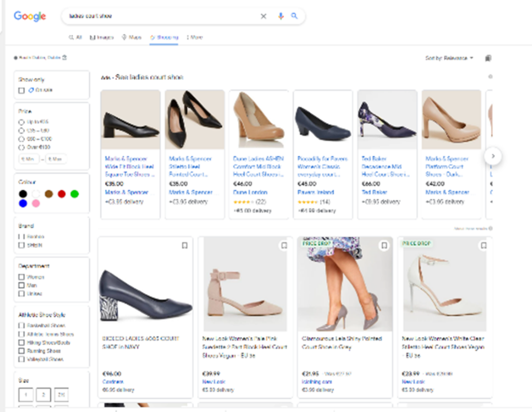Bookmark the pale pink New Look shoe

[x=284, y=245]
